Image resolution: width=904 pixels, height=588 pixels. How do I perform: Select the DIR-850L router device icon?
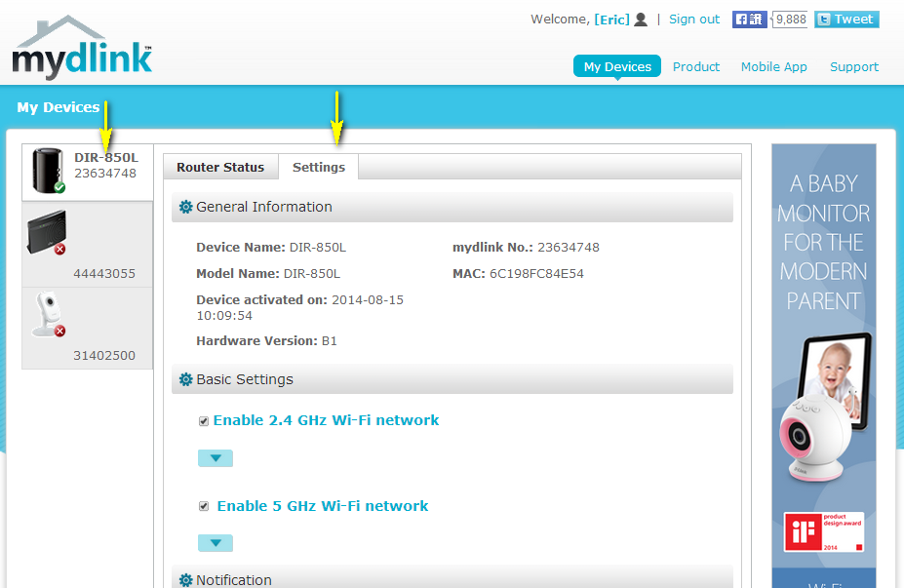click(47, 170)
